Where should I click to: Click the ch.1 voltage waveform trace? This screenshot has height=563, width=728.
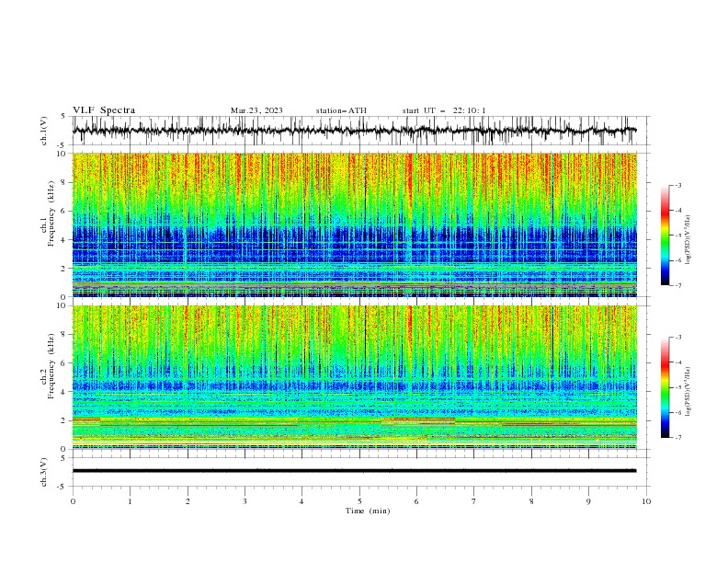pyautogui.click(x=354, y=131)
